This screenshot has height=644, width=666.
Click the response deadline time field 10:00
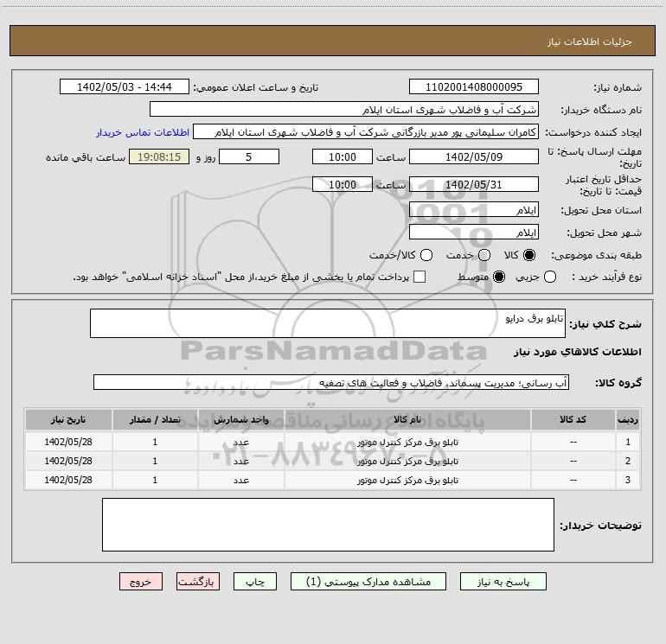pyautogui.click(x=343, y=156)
